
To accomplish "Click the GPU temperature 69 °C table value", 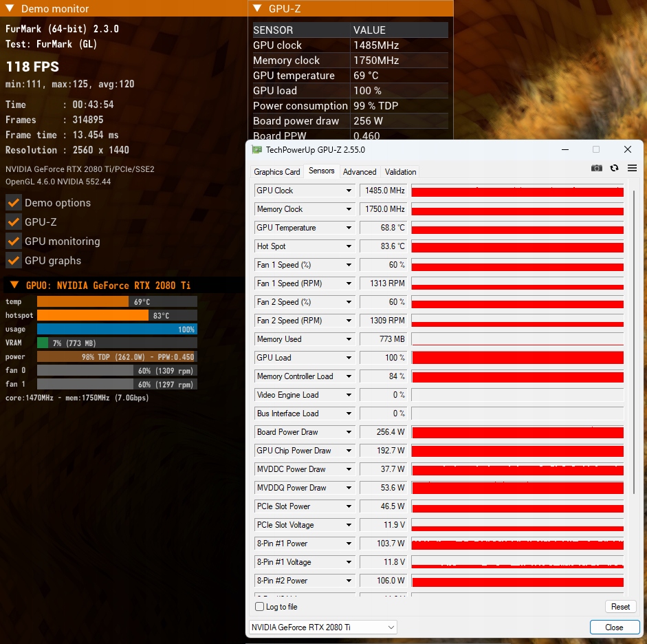I will [x=366, y=76].
